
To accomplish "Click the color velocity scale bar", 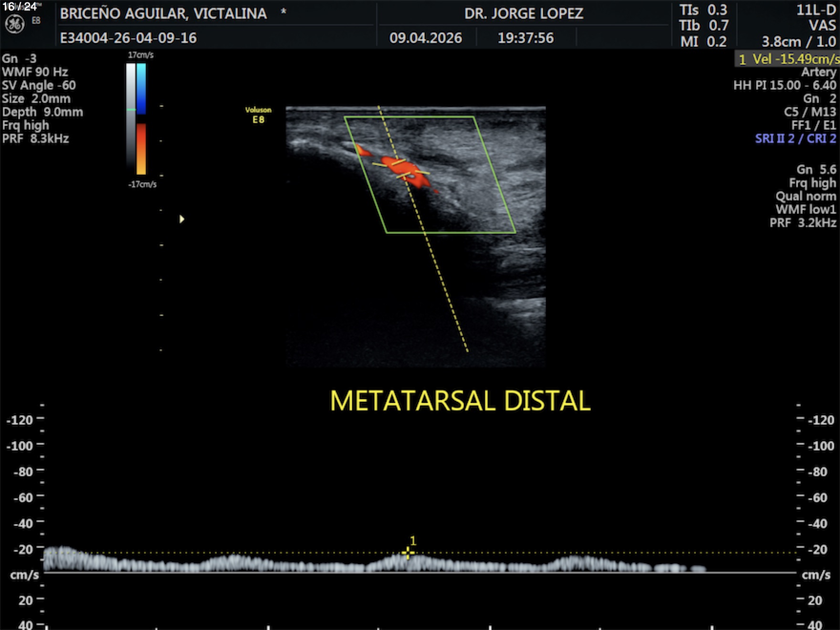I will tap(141, 119).
